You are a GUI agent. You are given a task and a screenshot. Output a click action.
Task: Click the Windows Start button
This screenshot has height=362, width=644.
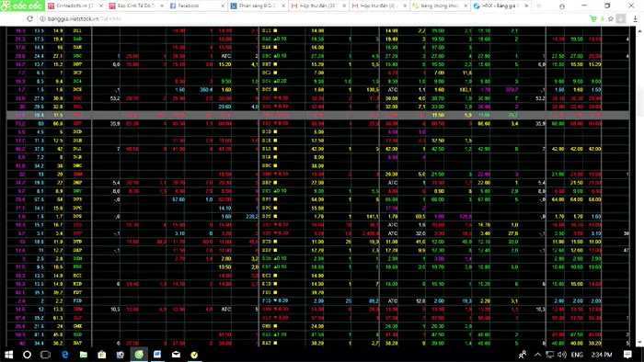point(8,355)
